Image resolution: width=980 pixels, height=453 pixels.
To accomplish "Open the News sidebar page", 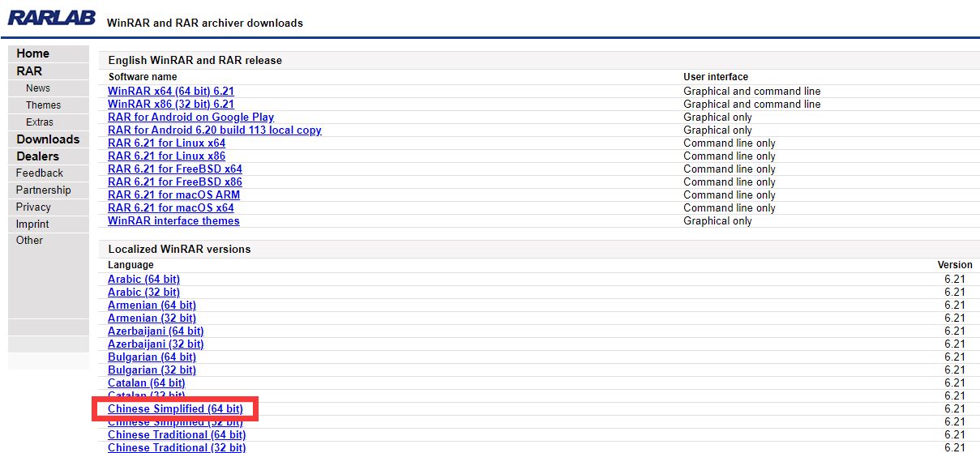I will tap(38, 88).
